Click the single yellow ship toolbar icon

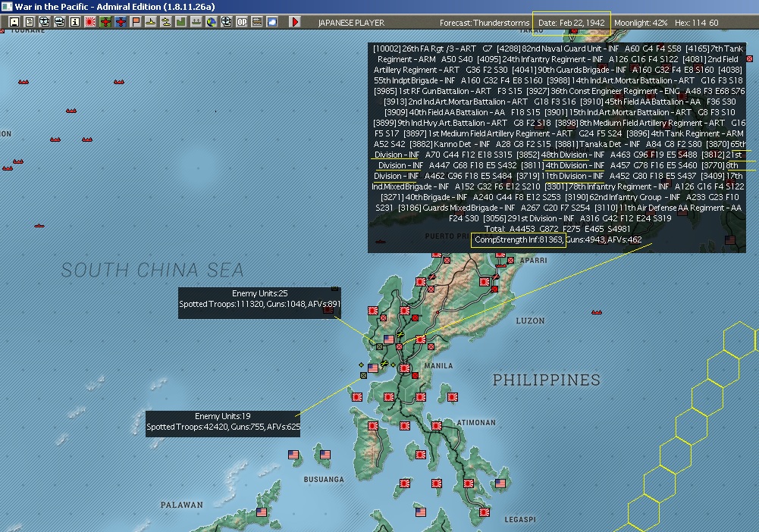pyautogui.click(x=151, y=22)
